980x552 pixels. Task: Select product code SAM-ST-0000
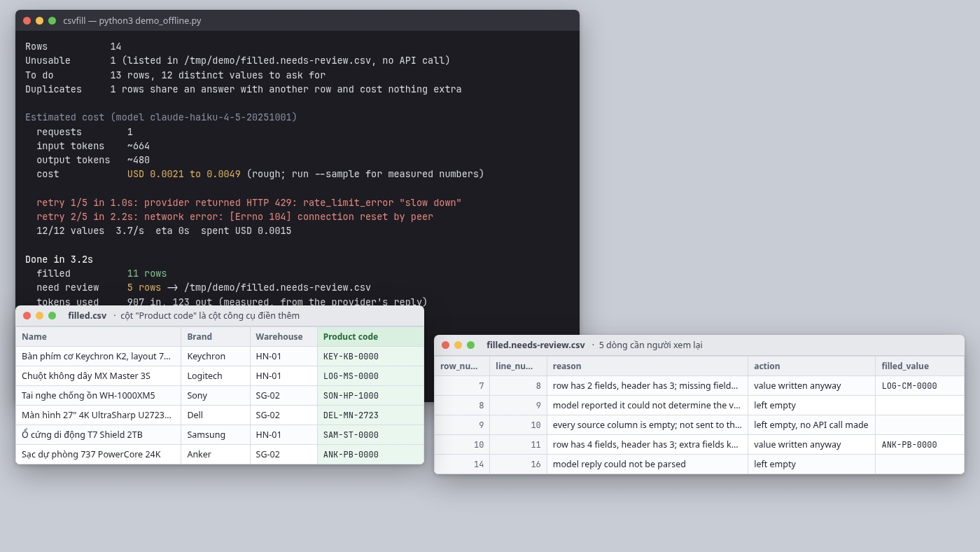(370, 435)
